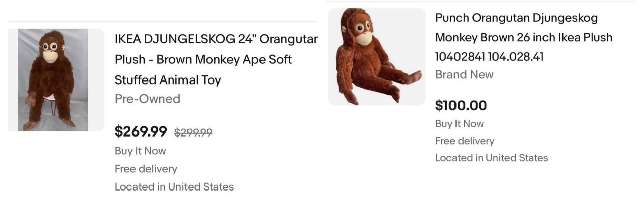This screenshot has height=217, width=644.
Task: Open the IKEA DJUNGELSKOG 24" Orangutan listing title
Action: click(x=216, y=59)
